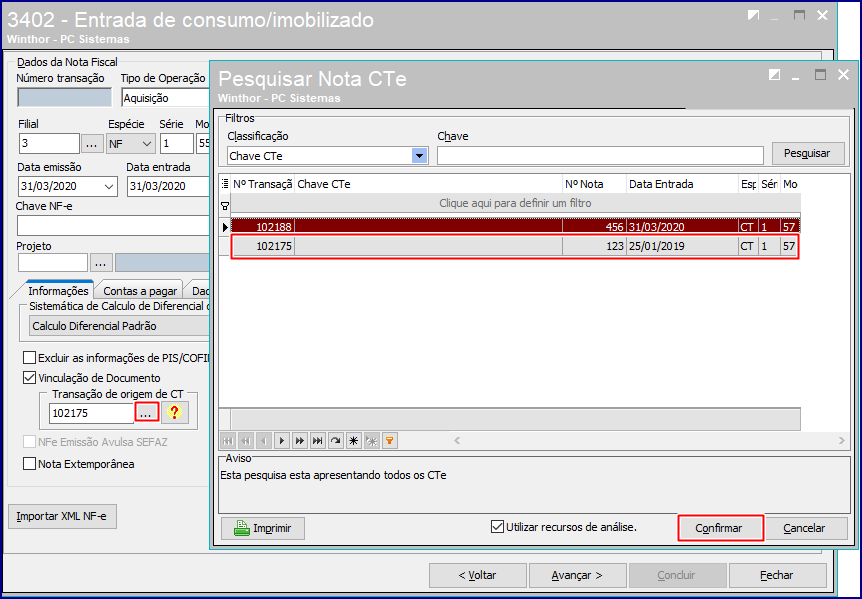Click Data Entrada cell 25/01/2019

point(682,246)
